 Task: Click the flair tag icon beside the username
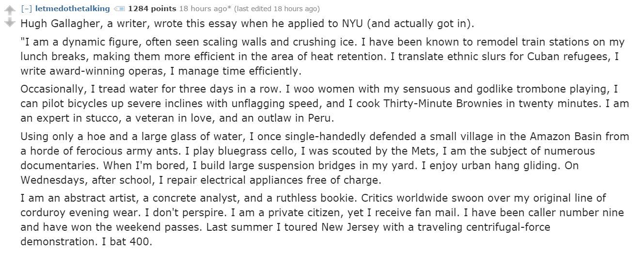(119, 9)
